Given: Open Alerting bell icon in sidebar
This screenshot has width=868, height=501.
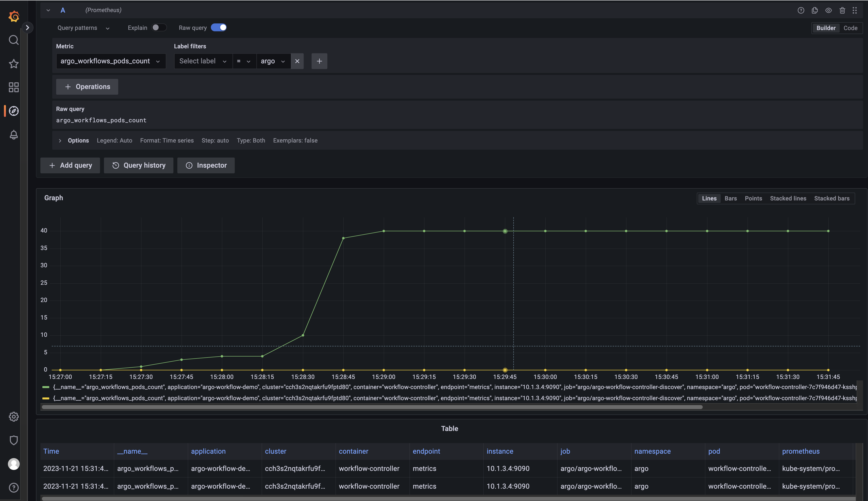Looking at the screenshot, I should [x=14, y=135].
